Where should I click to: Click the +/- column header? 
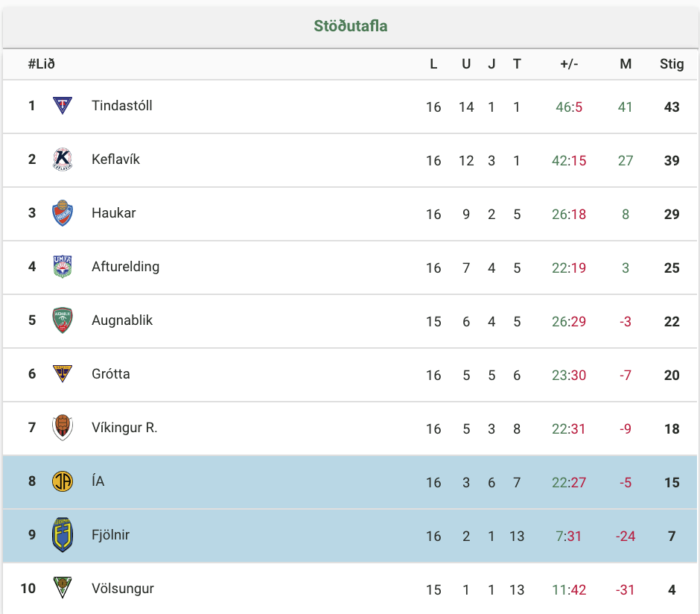pyautogui.click(x=569, y=64)
